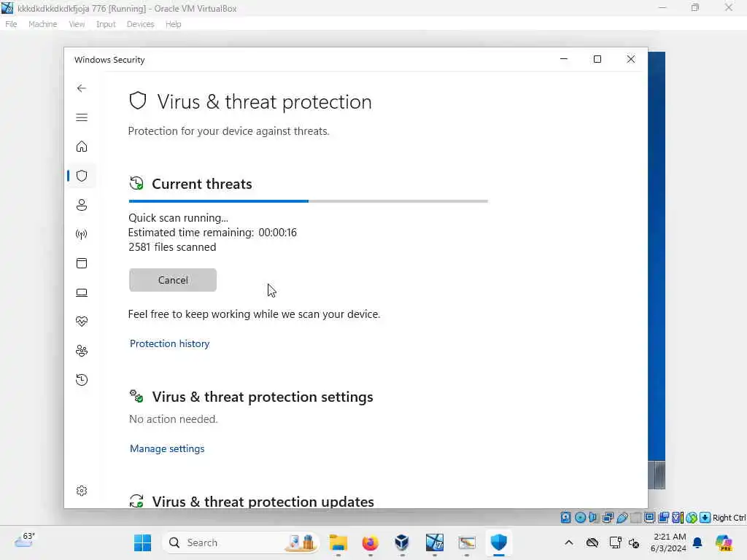Open Settings gear icon in sidebar
Viewport: 747px width, 560px height.
82,491
